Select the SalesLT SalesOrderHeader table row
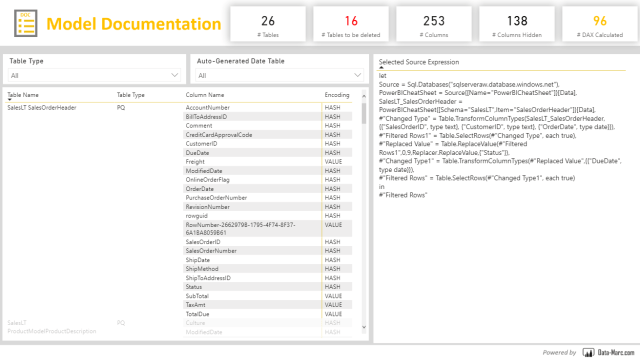The image size is (640, 360). 42,108
